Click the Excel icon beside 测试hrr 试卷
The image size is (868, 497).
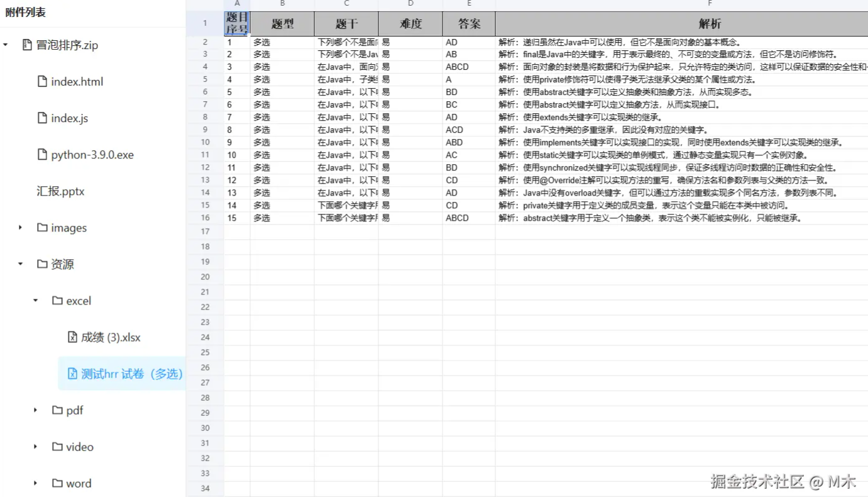(x=72, y=374)
